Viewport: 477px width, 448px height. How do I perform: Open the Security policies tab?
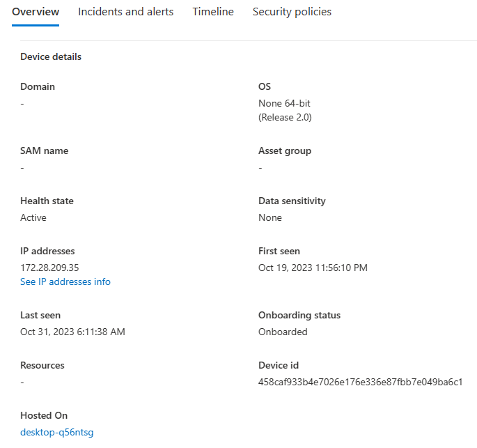pos(292,12)
